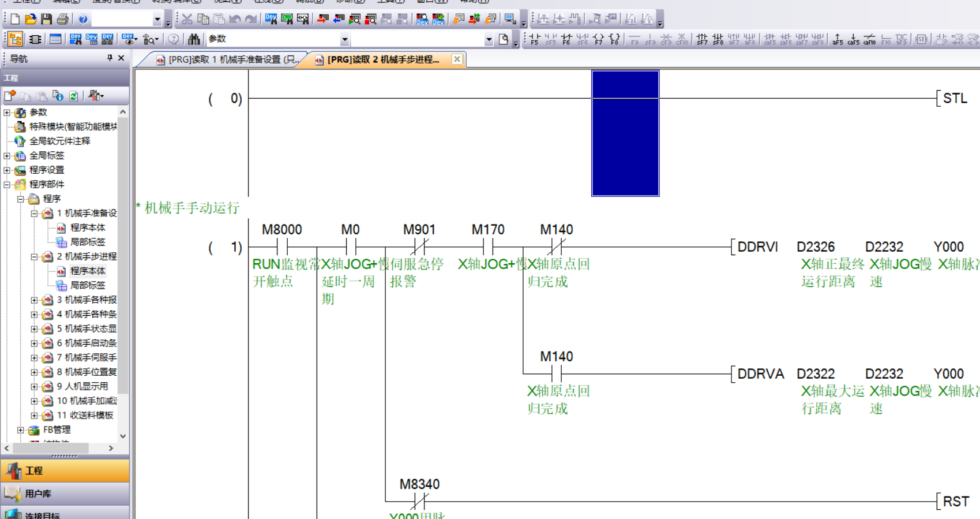Insert coil using F7 icon
Viewport: 980px width, 519px height.
pos(599,39)
